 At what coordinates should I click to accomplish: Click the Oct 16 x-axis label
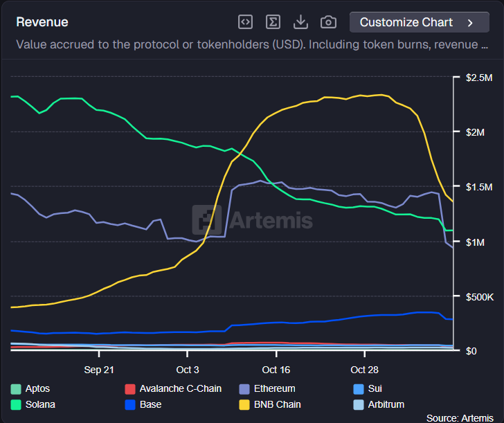click(x=276, y=370)
